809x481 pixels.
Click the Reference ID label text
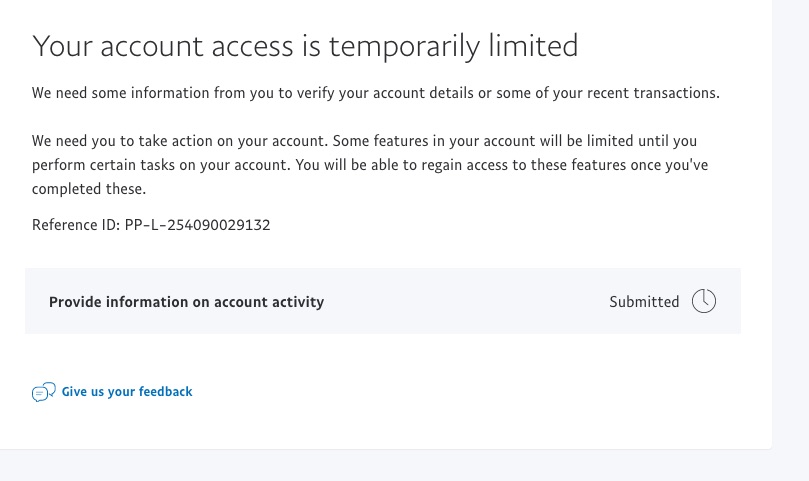point(76,225)
